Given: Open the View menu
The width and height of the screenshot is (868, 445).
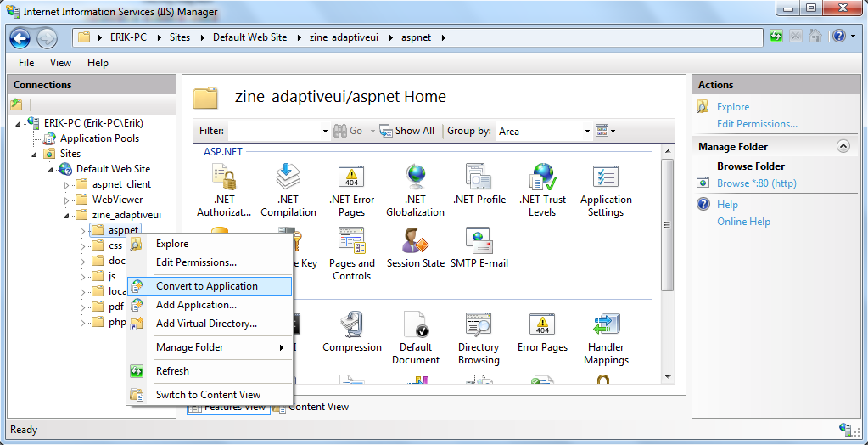Looking at the screenshot, I should click(x=60, y=63).
